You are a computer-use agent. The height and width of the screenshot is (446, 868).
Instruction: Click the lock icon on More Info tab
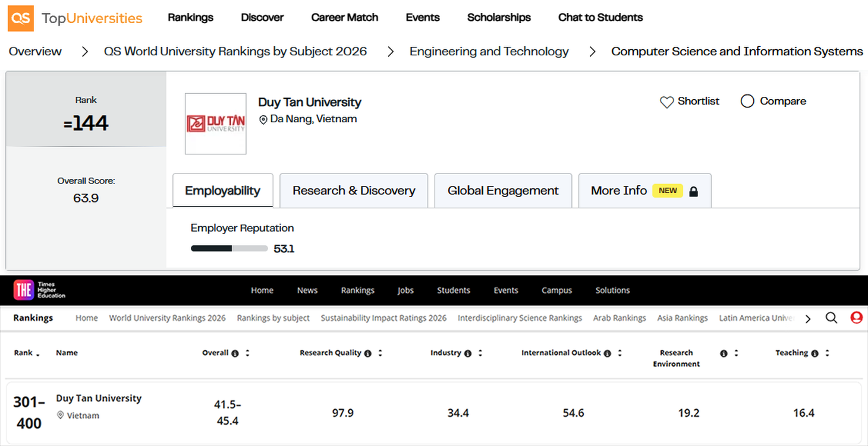click(x=693, y=191)
